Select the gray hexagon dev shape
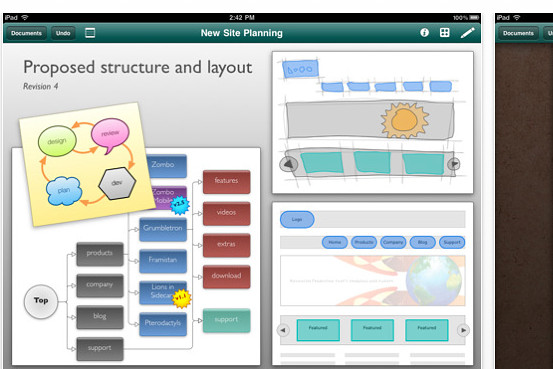The width and height of the screenshot is (553, 369). coord(117,183)
